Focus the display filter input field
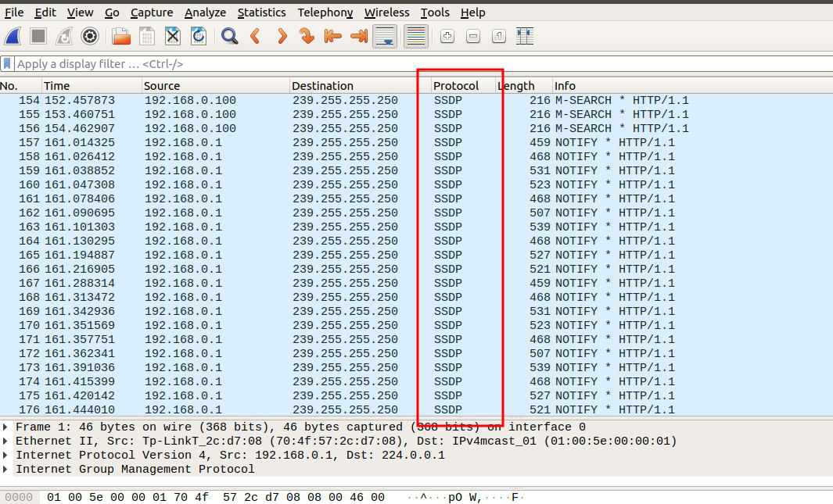This screenshot has height=504, width=833. point(423,63)
